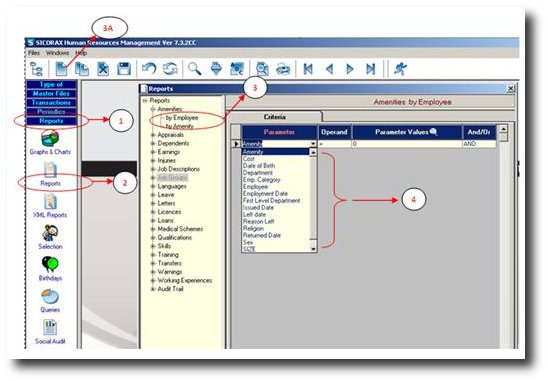Screen dimensions: 548x382
Task: Click the Reports button in left panel
Action: pos(51,121)
